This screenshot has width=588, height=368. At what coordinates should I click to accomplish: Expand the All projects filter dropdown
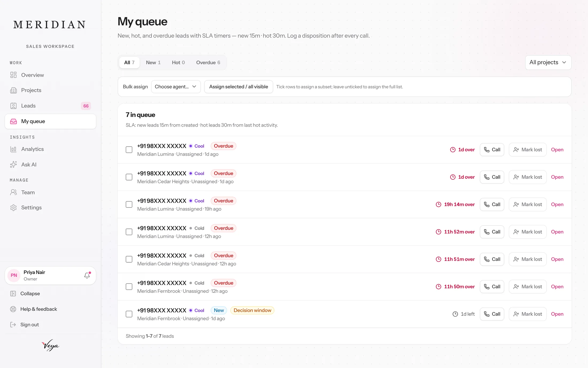pyautogui.click(x=548, y=62)
